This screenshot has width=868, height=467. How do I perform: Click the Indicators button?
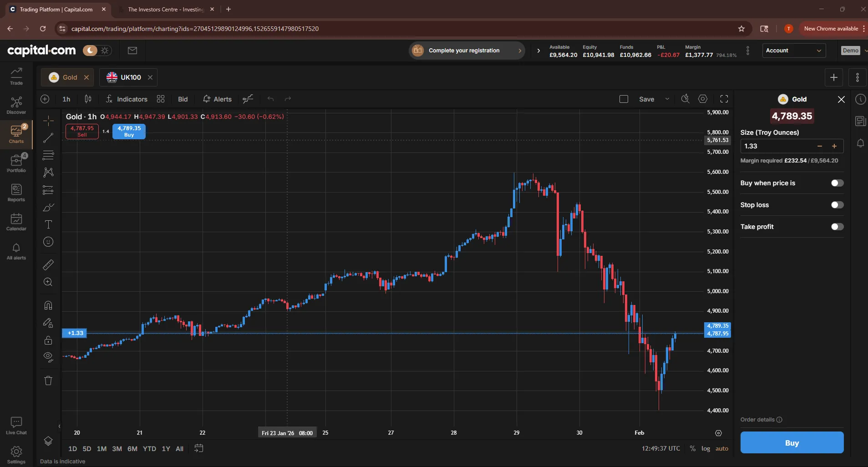[127, 99]
